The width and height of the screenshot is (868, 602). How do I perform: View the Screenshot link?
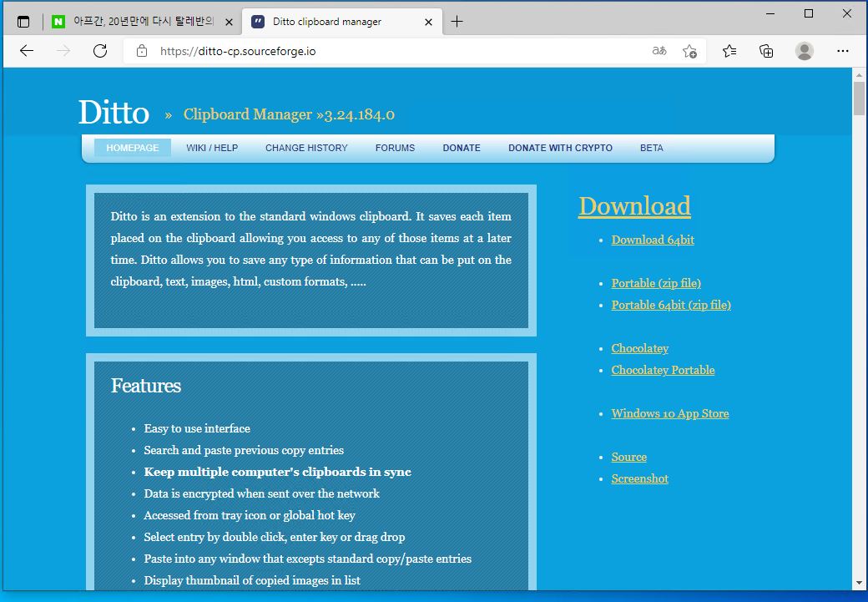[x=639, y=478]
